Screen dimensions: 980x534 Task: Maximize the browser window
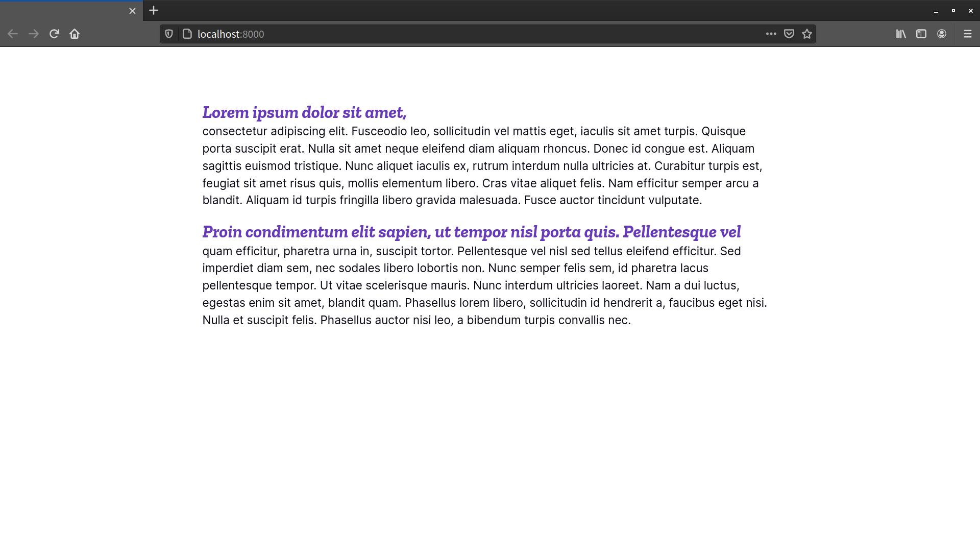click(x=953, y=11)
